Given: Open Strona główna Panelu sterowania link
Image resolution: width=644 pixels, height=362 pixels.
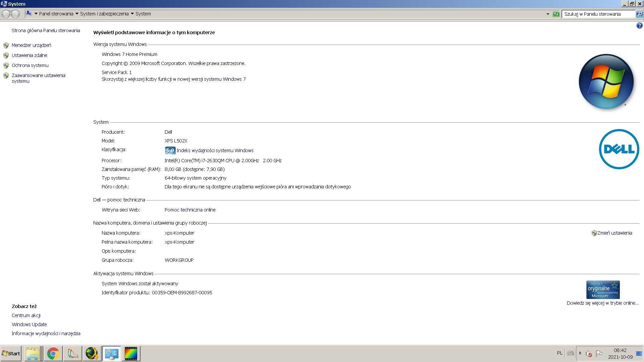Looking at the screenshot, I should 46,31.
